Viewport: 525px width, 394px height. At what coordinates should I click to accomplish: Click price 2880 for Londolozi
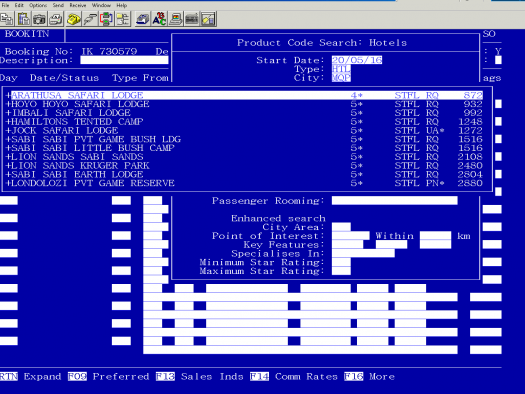(470, 183)
